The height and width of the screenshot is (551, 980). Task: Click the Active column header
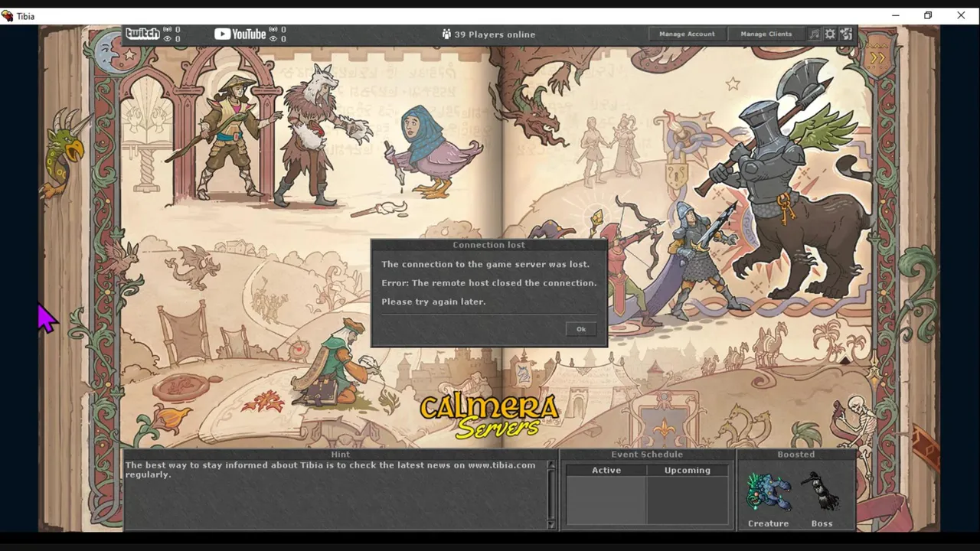[x=606, y=470]
